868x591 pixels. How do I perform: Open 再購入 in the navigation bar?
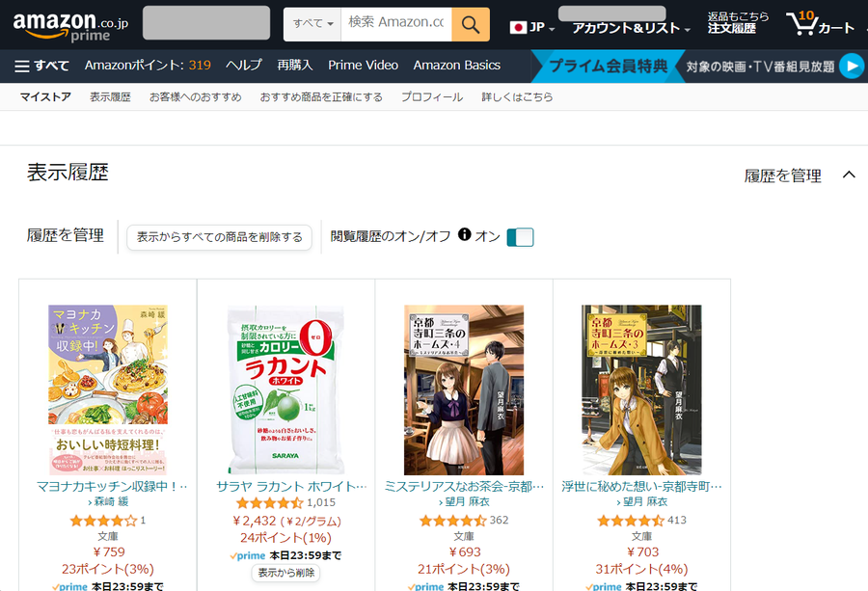tap(294, 66)
